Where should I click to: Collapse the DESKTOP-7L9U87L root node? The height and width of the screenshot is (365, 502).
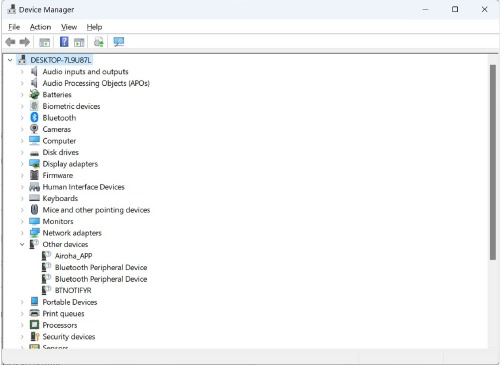pyautogui.click(x=10, y=60)
